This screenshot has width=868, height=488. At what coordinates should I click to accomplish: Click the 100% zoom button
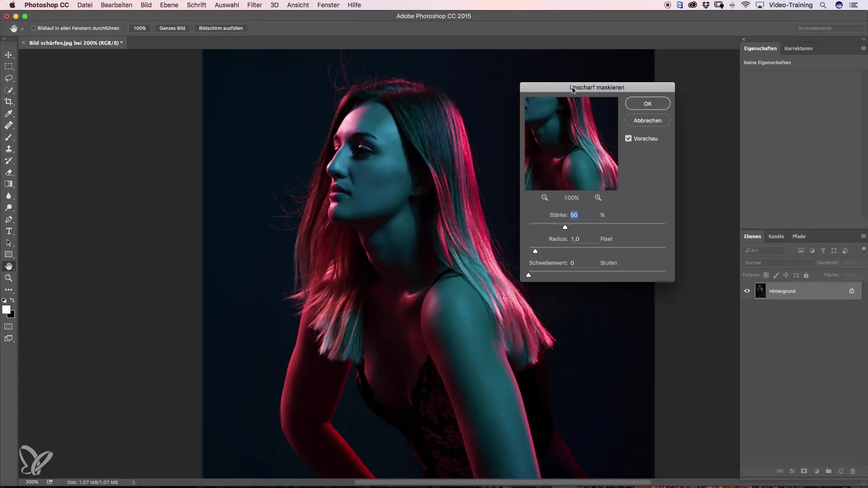(140, 28)
